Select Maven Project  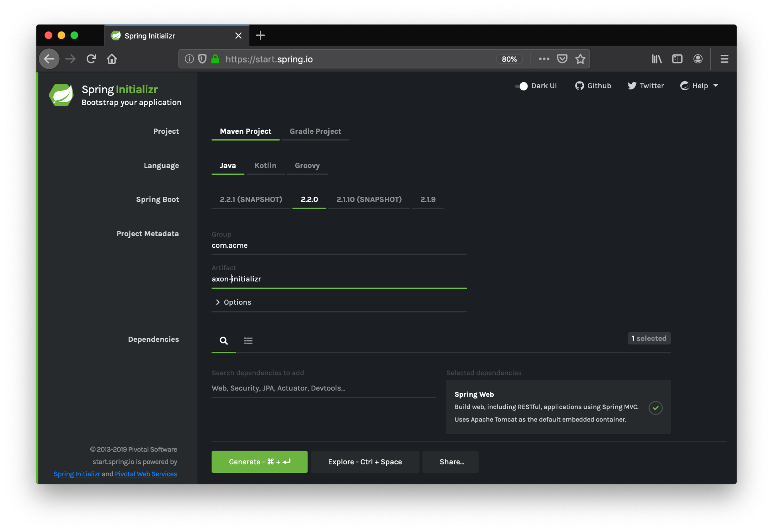[246, 131]
